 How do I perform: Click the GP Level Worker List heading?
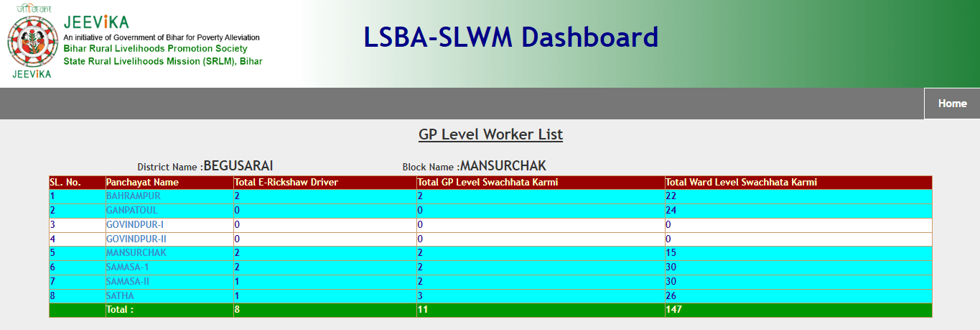[490, 134]
